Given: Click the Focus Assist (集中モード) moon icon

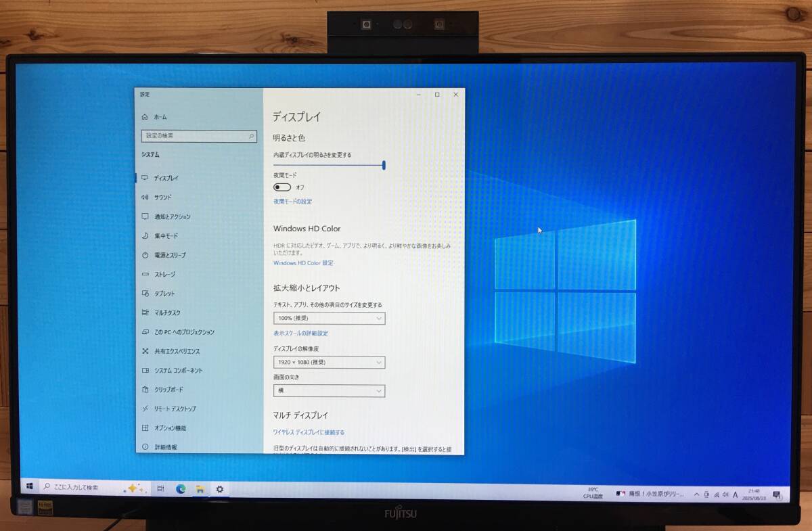Looking at the screenshot, I should pos(145,236).
